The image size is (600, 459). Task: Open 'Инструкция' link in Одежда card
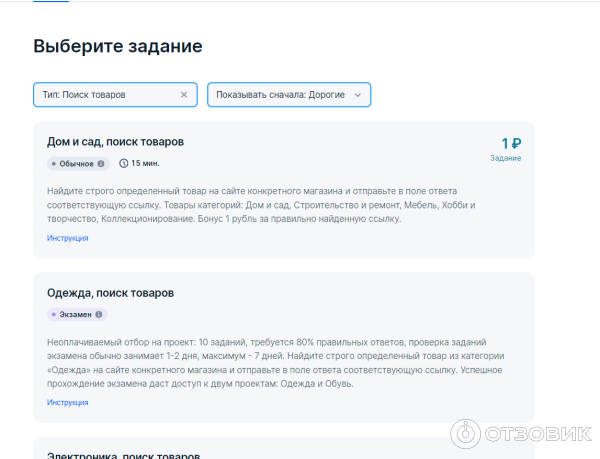tap(68, 402)
